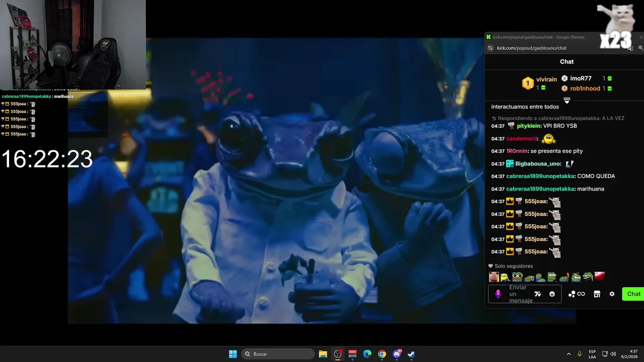Open Windows Start menu
Viewport: 644px width, 362px height.
[x=233, y=354]
